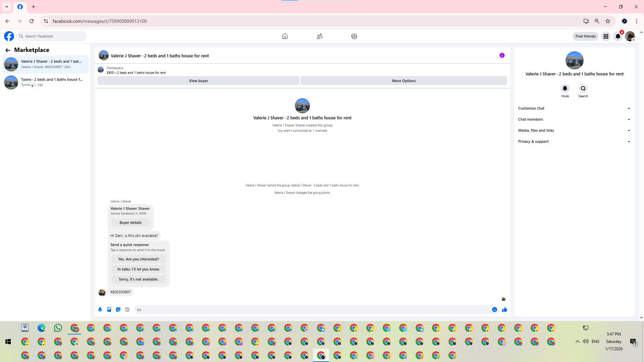Screen dimensions: 644x362
Task: Expand the Chat members section
Action: [574, 119]
